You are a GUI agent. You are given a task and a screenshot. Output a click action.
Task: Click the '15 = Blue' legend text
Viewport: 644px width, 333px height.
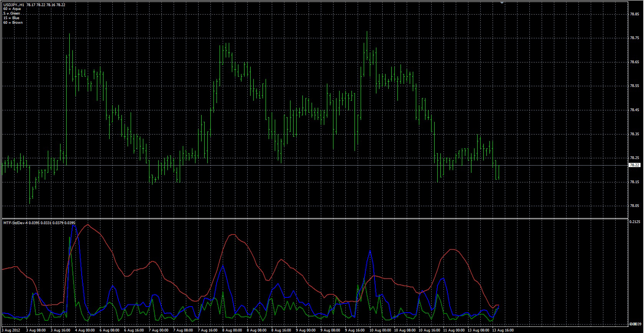[11, 18]
